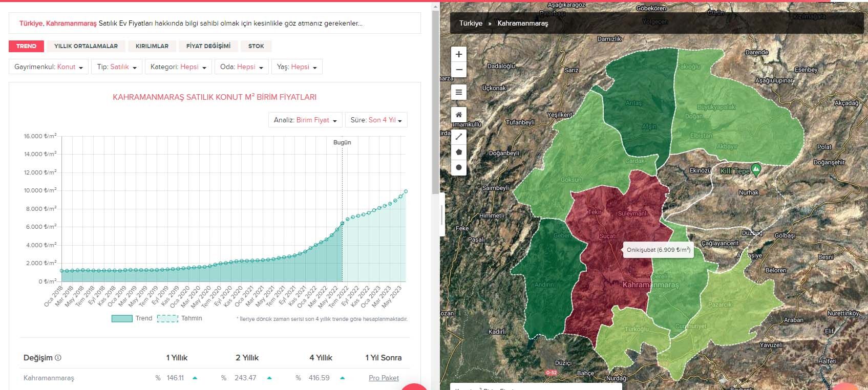
Task: Click the Çağlayancerit label on the map
Action: point(720,243)
